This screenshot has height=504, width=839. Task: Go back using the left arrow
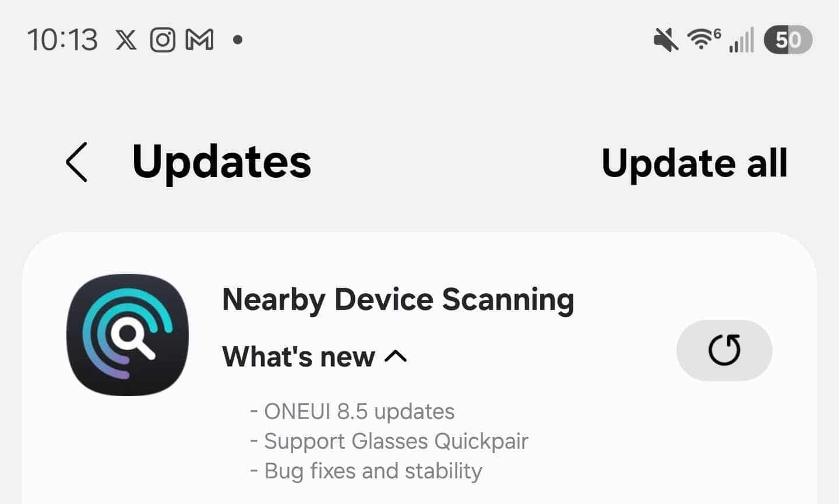77,162
